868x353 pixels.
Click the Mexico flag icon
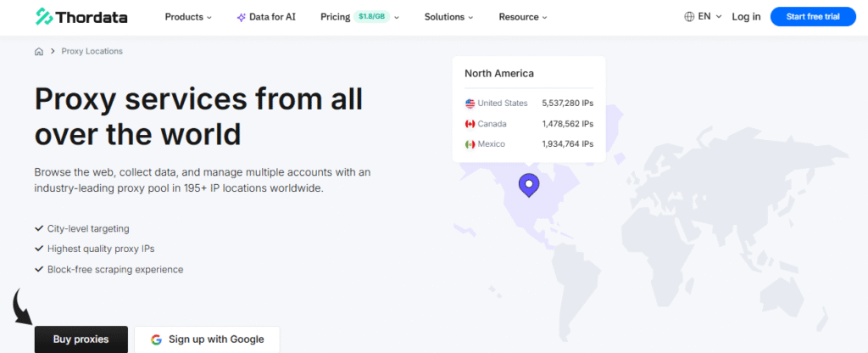[470, 144]
